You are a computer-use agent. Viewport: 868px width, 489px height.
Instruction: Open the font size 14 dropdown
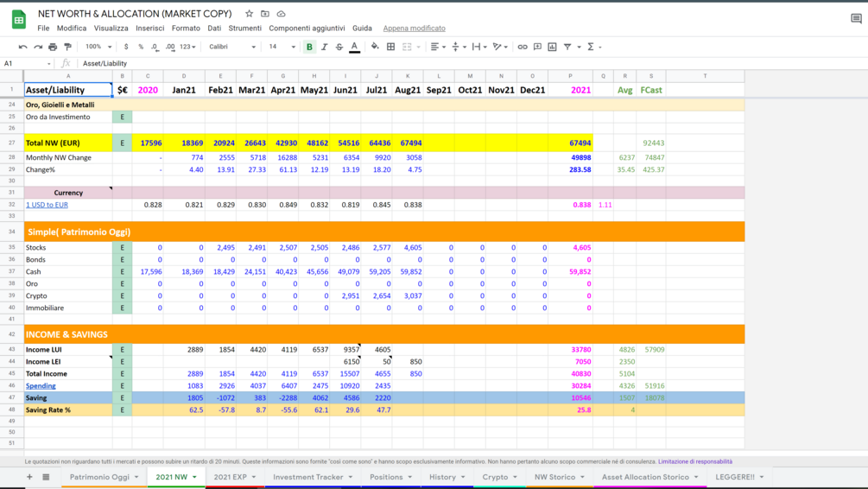282,47
